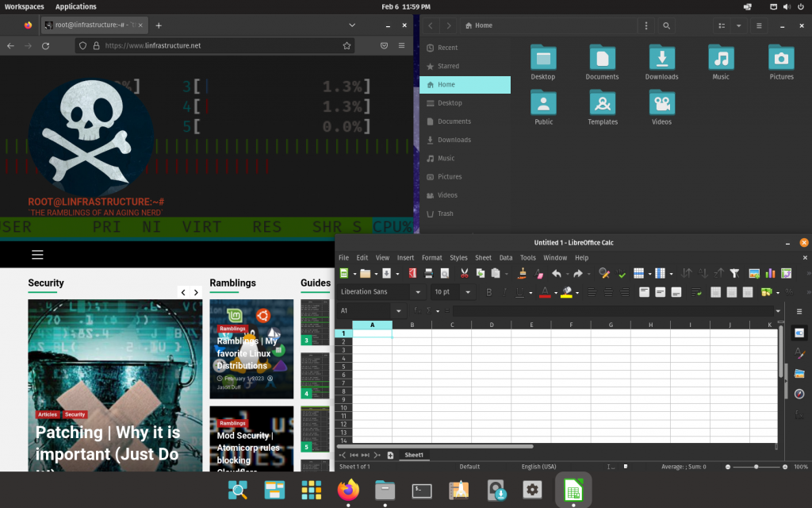Click the Pocket save icon in Firefox
812x508 pixels.
point(385,45)
